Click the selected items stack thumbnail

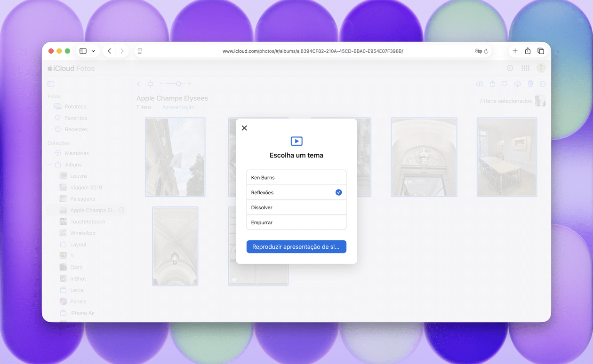point(540,101)
